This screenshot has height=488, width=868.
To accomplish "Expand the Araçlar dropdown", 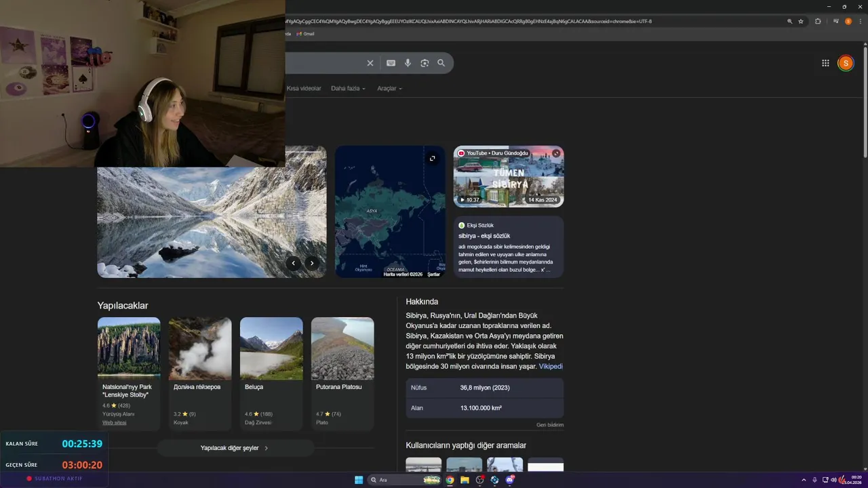I will [389, 89].
